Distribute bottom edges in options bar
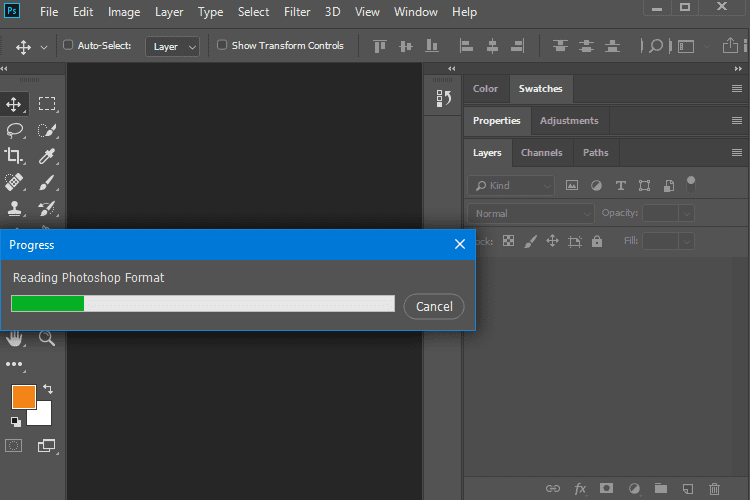 (x=612, y=46)
